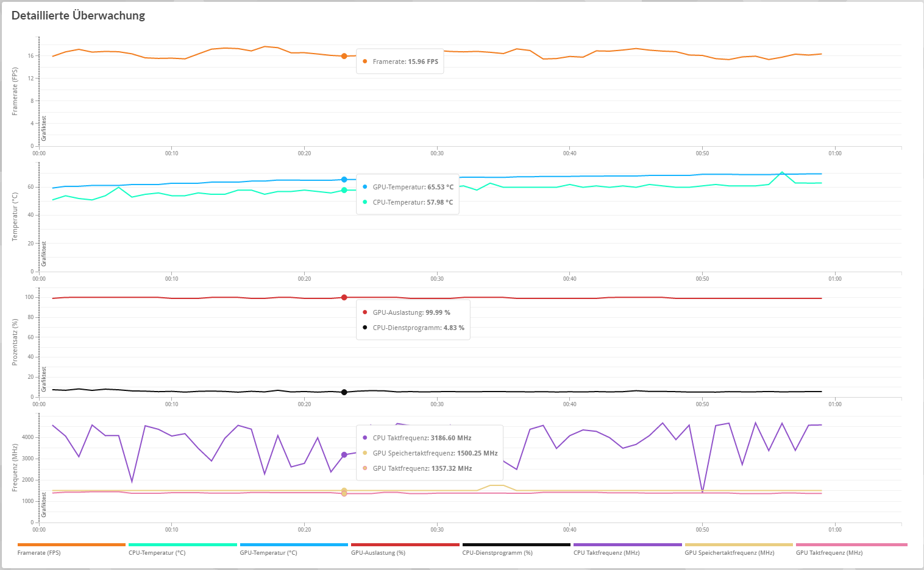This screenshot has width=924, height=570.
Task: Click GPU Speichertaktfrequenz 1500.25 MHz tooltip value
Action: [x=477, y=454]
